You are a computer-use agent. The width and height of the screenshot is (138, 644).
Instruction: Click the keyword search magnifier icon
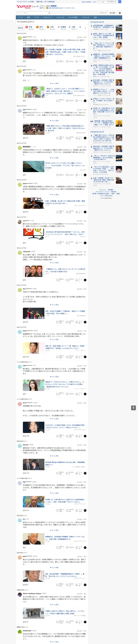pyautogui.click(x=49, y=13)
